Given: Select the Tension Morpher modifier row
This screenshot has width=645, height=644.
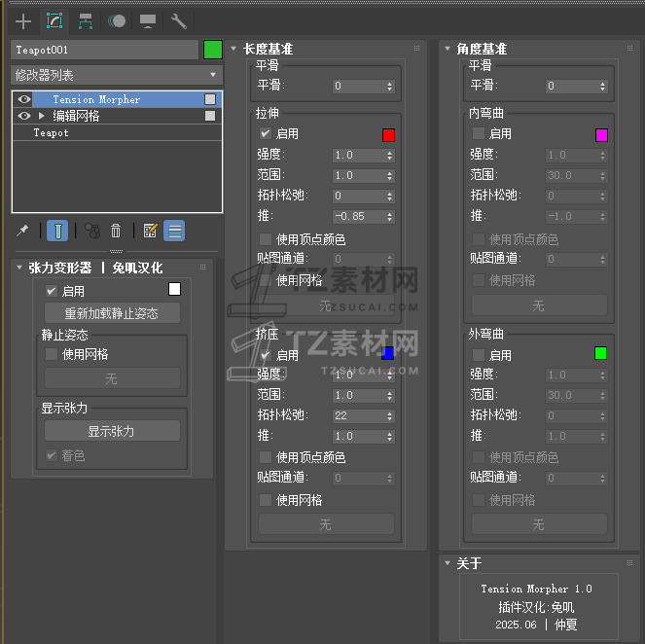Looking at the screenshot, I should click(118, 99).
